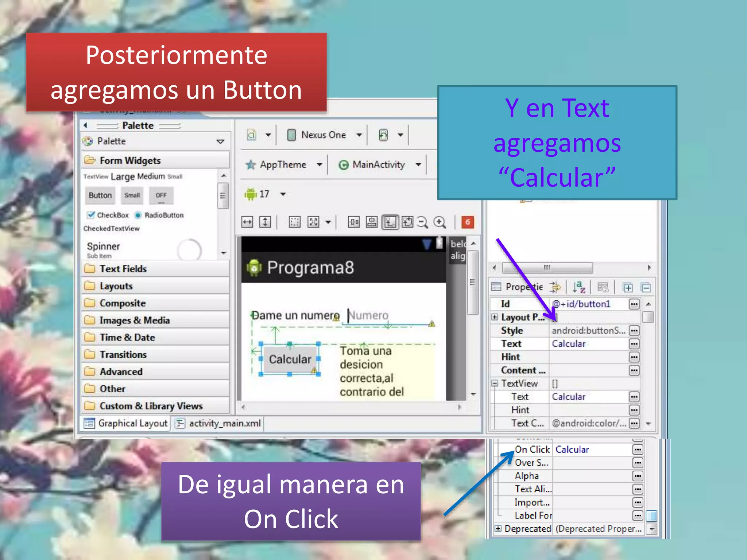
Task: Open the Palette options dropdown arrow
Action: [x=220, y=141]
